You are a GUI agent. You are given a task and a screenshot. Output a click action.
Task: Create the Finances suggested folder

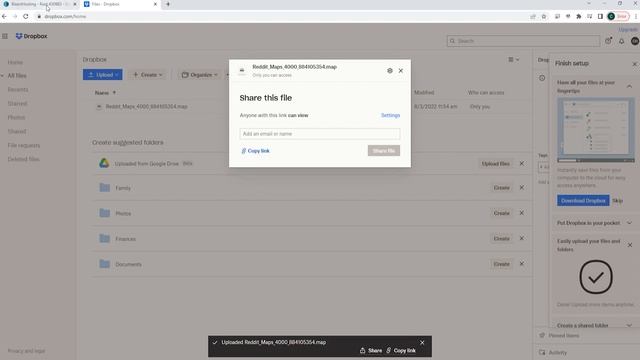[x=502, y=238]
